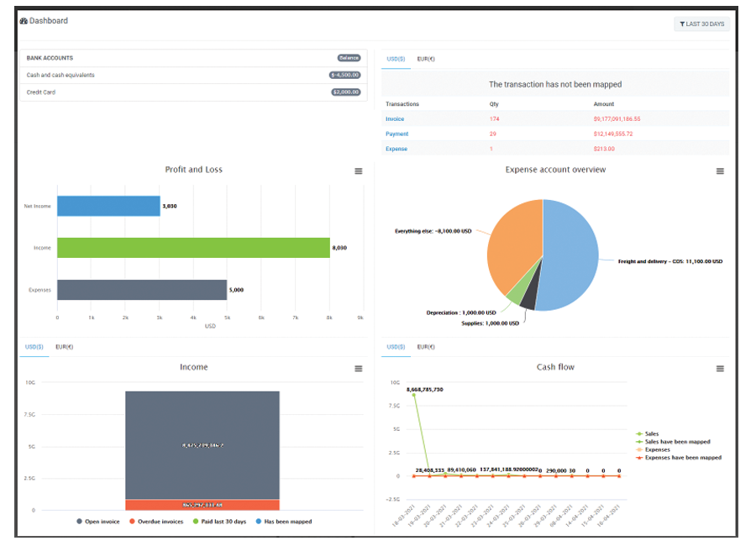Open the Cash flow chart hamburger menu

pos(720,369)
